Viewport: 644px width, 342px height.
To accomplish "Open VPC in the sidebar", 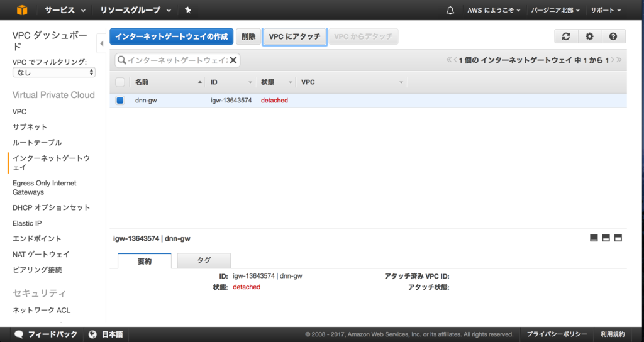I will point(19,112).
